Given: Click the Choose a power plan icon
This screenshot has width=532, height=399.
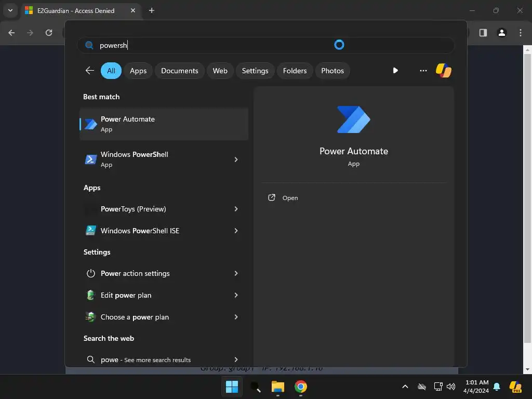Looking at the screenshot, I should pyautogui.click(x=90, y=317).
